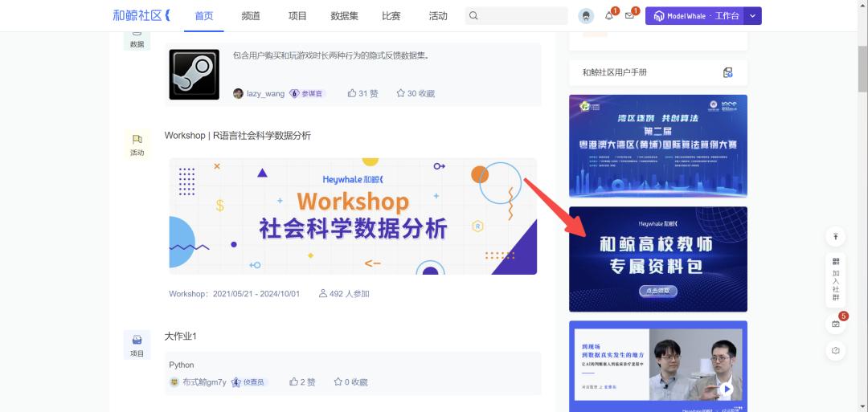This screenshot has height=412, width=868.
Task: Open the Steam dataset description text
Action: click(332, 55)
